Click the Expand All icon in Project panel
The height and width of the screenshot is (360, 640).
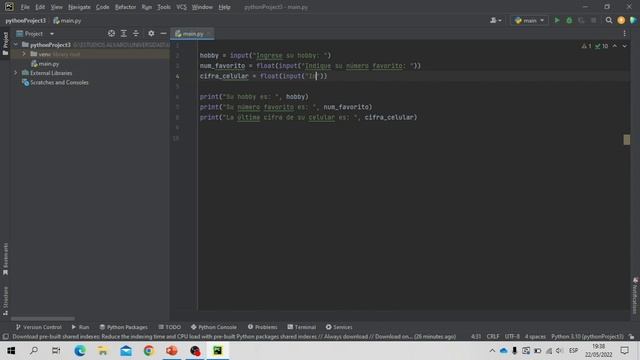(124, 33)
